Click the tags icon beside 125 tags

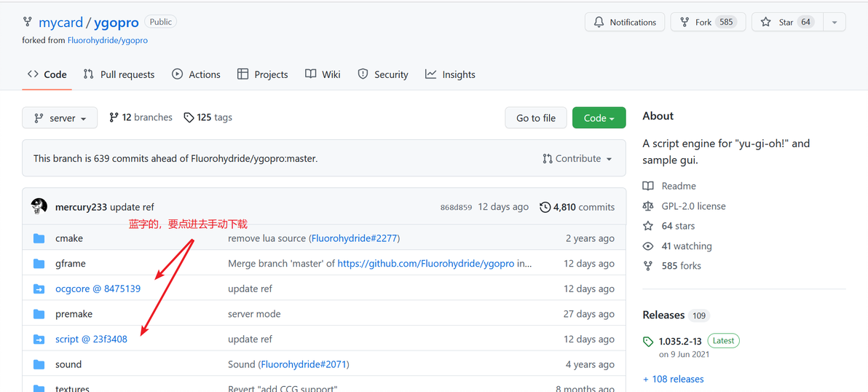point(189,117)
